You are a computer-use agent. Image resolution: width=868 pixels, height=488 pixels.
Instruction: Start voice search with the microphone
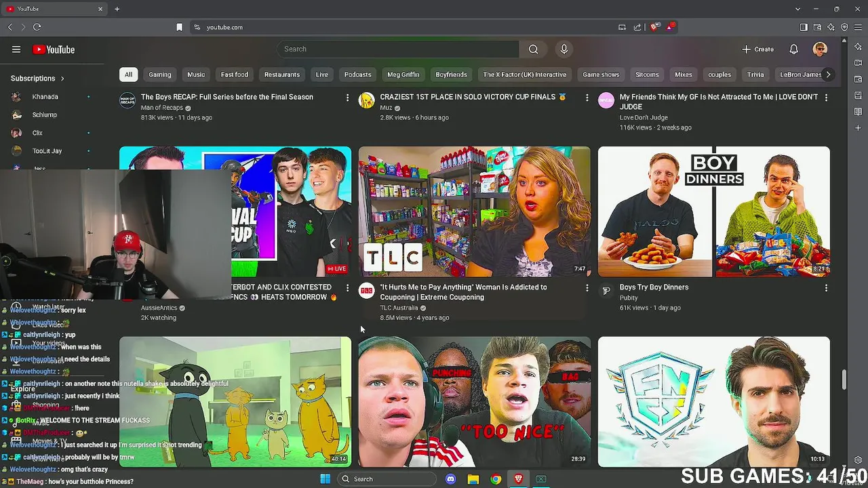click(564, 49)
